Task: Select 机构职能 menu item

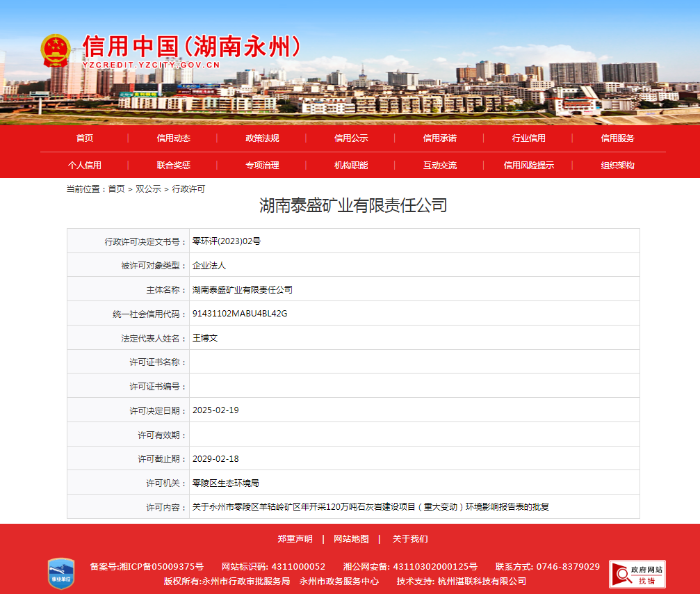Action: coord(351,166)
